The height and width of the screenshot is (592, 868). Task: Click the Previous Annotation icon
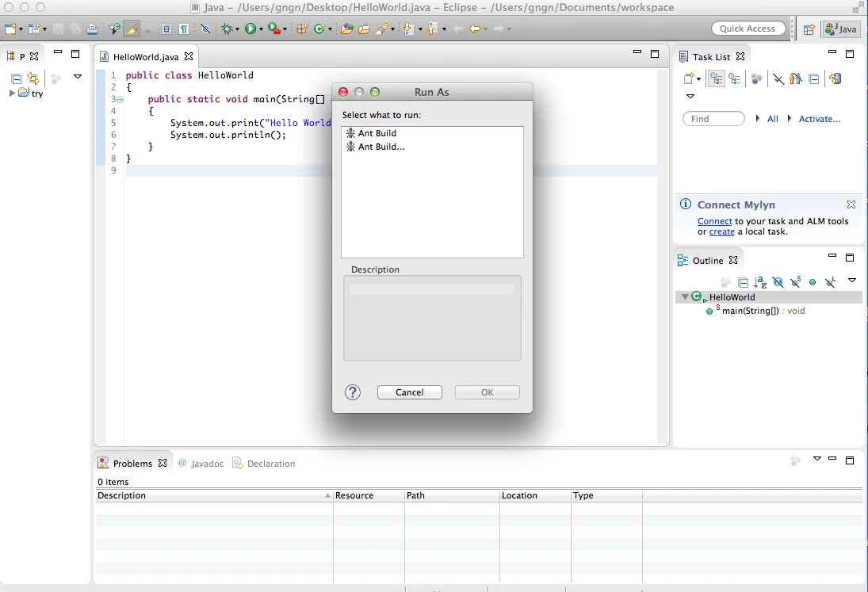[x=432, y=29]
